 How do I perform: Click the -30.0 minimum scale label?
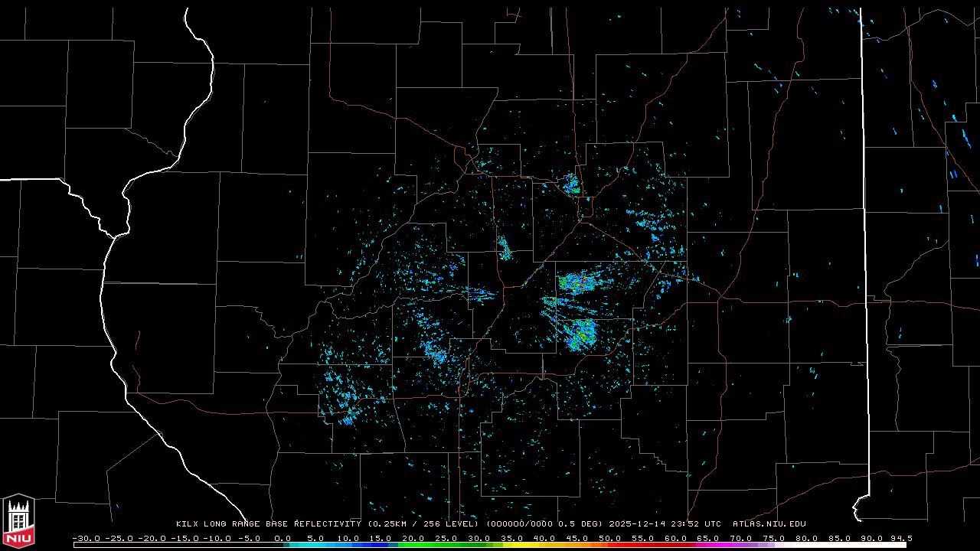coord(86,538)
